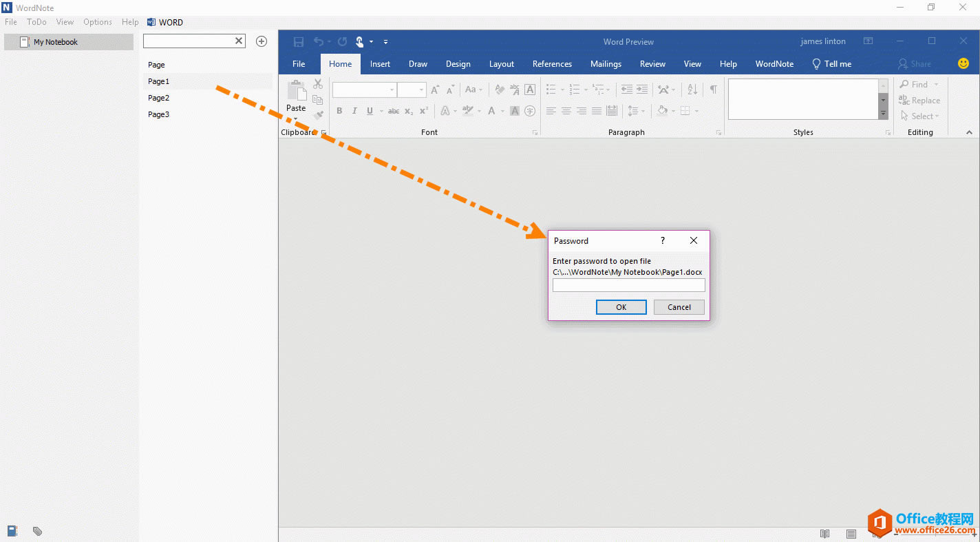Open the Insert ribbon tab
Image resolution: width=980 pixels, height=542 pixels.
(x=380, y=64)
